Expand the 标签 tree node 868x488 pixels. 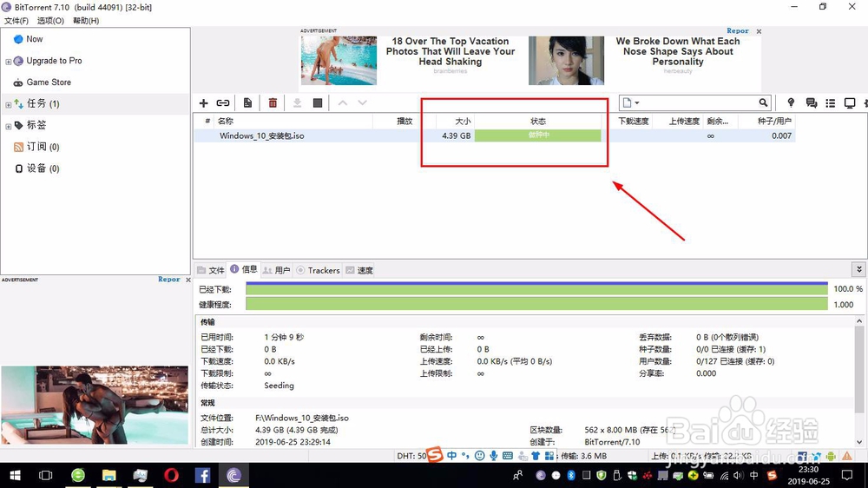click(9, 126)
